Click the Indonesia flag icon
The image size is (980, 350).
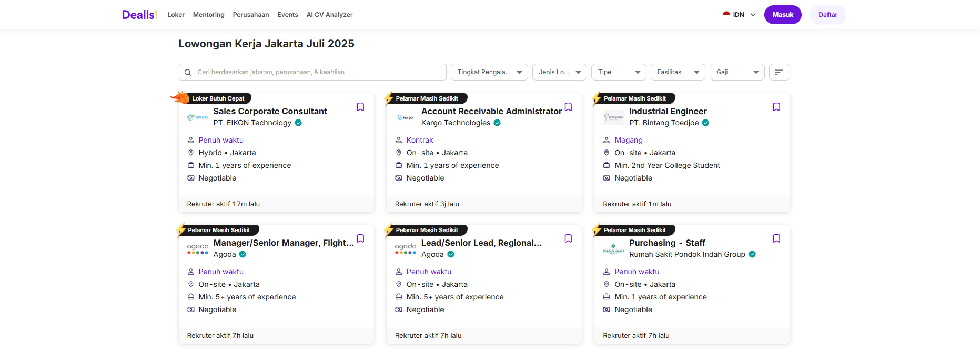coord(726,15)
